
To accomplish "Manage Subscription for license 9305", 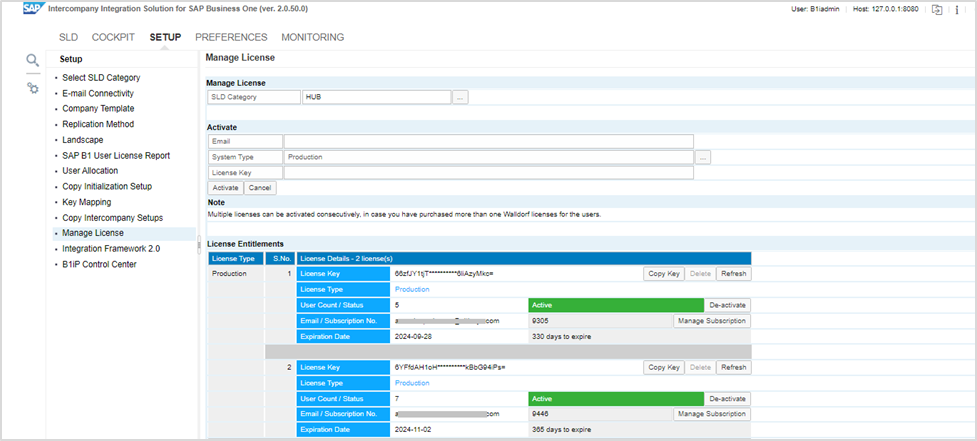I will pos(711,321).
